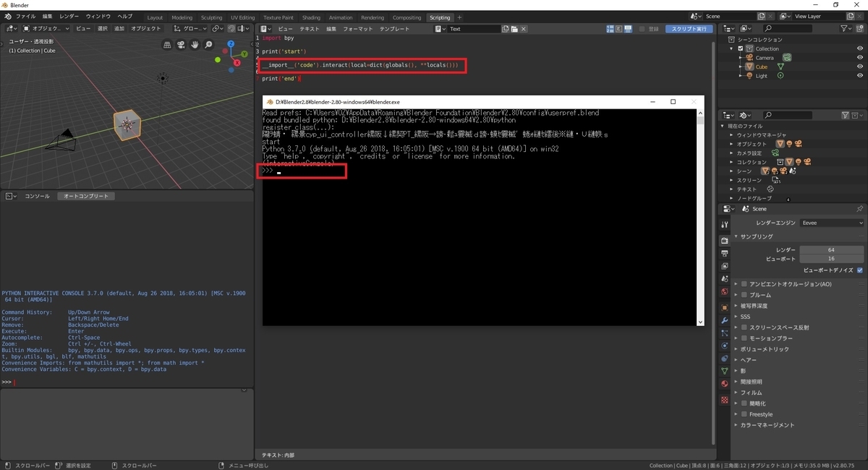Open the ヘルプ menu

pyautogui.click(x=125, y=16)
